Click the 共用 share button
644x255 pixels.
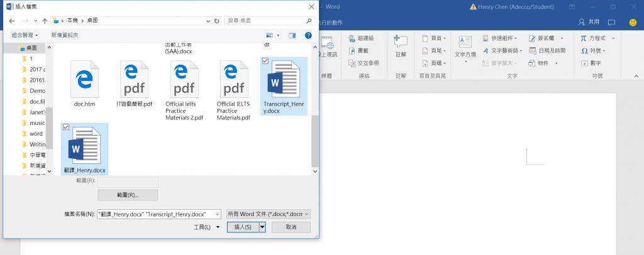(x=589, y=22)
